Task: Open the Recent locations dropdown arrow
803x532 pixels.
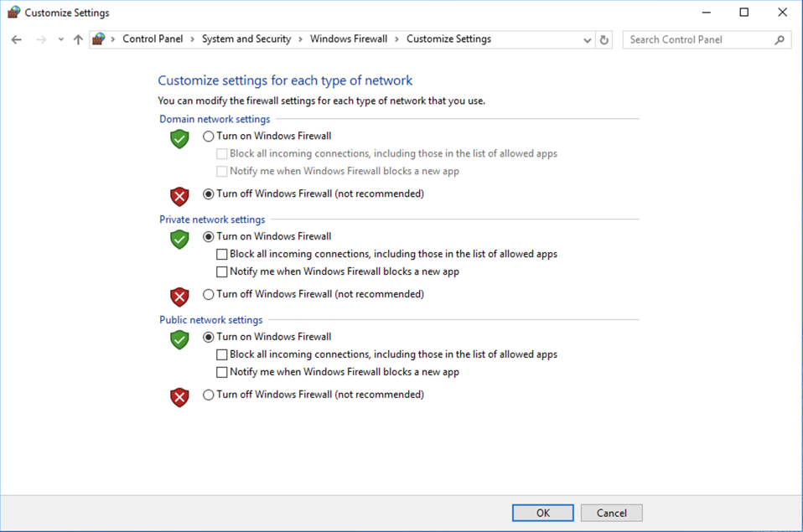Action: tap(61, 39)
